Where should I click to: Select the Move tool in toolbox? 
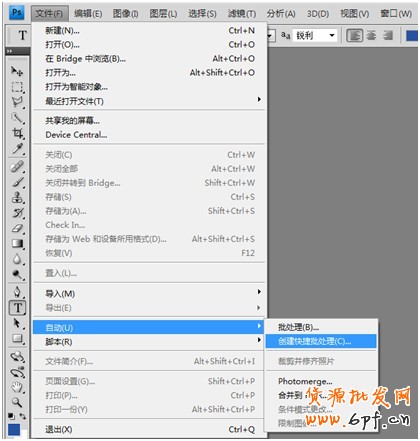click(x=17, y=71)
